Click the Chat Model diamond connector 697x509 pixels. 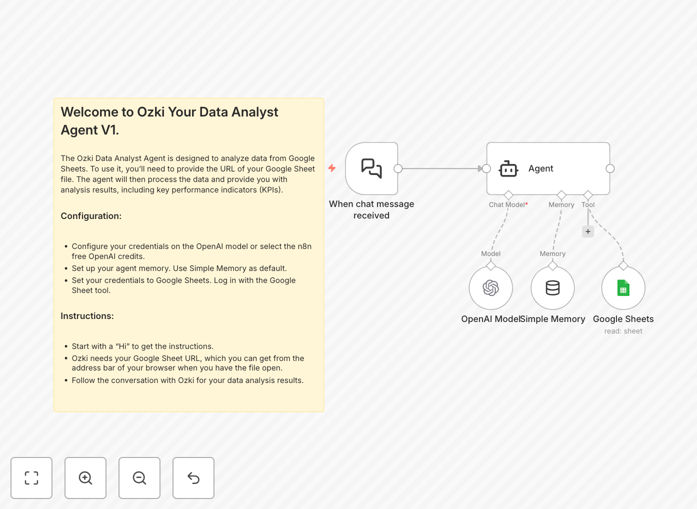tap(508, 195)
